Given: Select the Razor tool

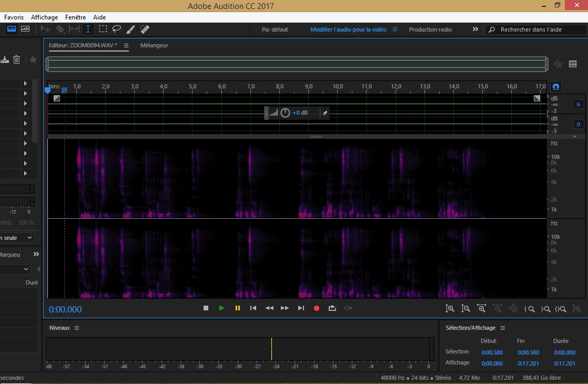Looking at the screenshot, I should pos(60,29).
